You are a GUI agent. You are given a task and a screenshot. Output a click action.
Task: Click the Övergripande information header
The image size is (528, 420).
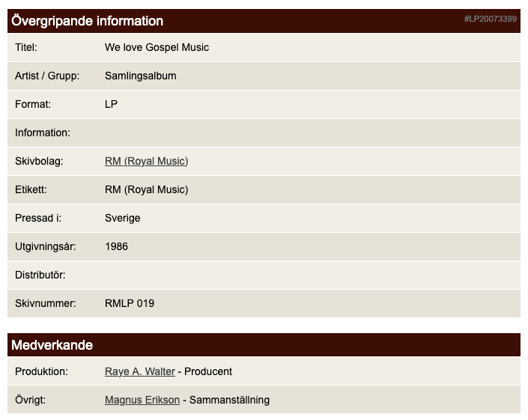(x=88, y=21)
